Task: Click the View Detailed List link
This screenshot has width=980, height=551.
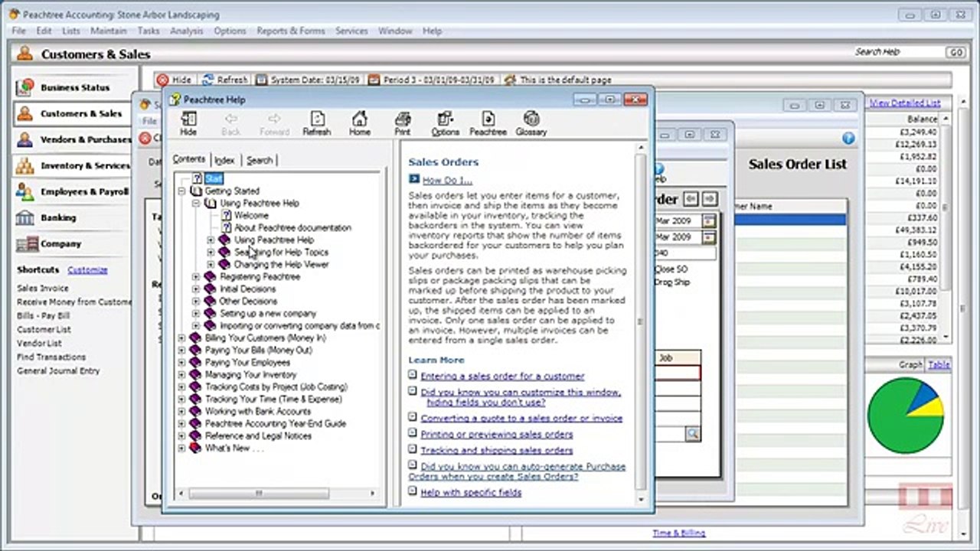Action: tap(905, 103)
